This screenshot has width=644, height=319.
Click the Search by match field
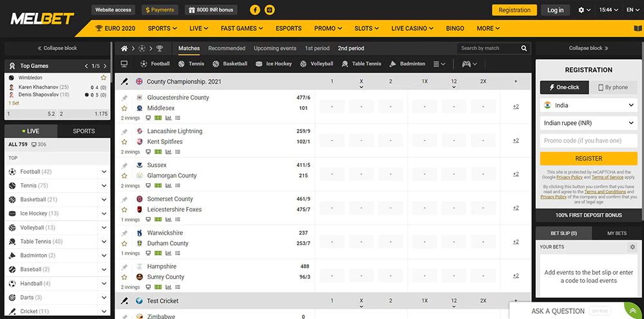pyautogui.click(x=489, y=48)
